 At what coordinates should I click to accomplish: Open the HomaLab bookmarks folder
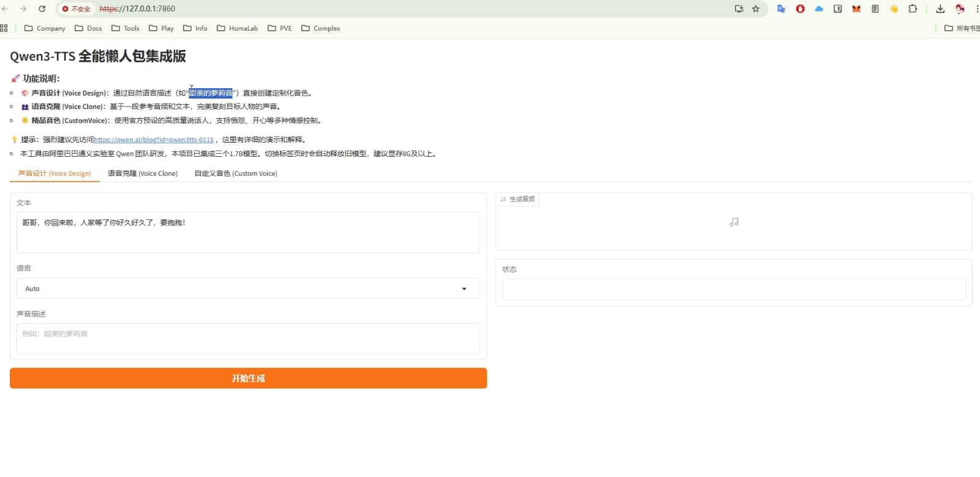(x=237, y=28)
